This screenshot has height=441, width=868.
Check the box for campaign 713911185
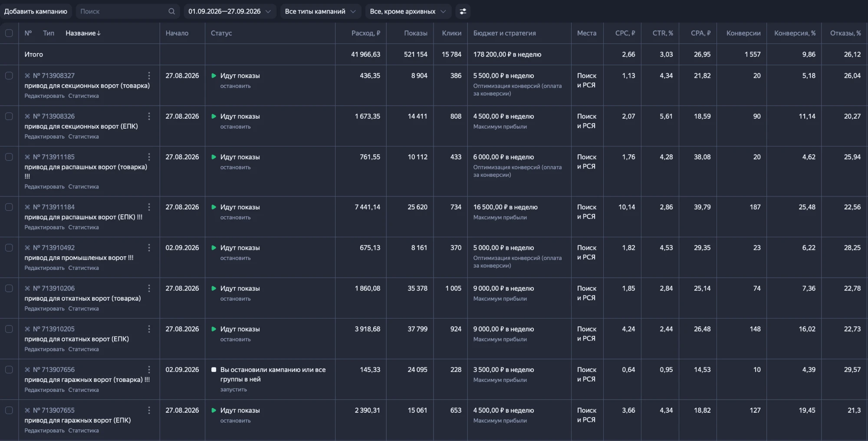(x=9, y=157)
